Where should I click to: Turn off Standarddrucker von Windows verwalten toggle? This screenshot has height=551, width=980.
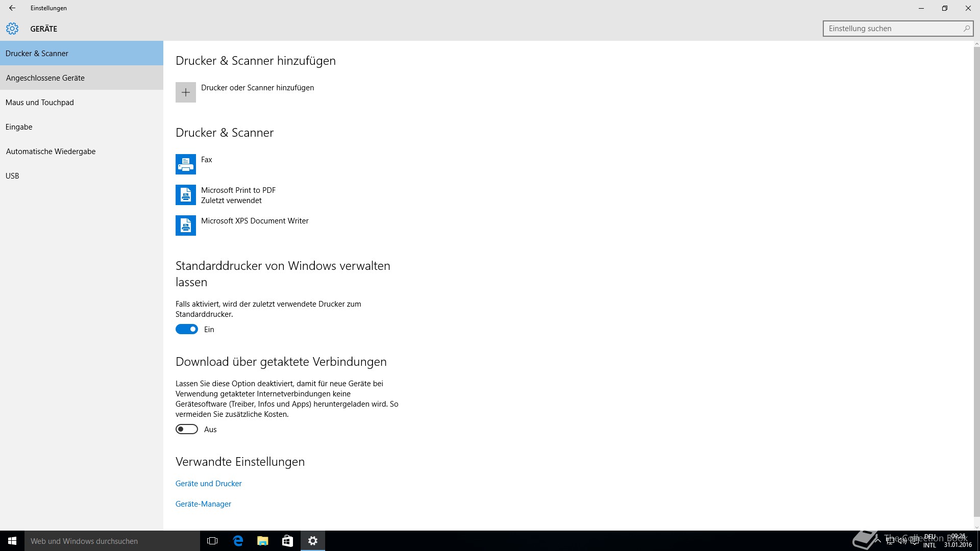(187, 329)
